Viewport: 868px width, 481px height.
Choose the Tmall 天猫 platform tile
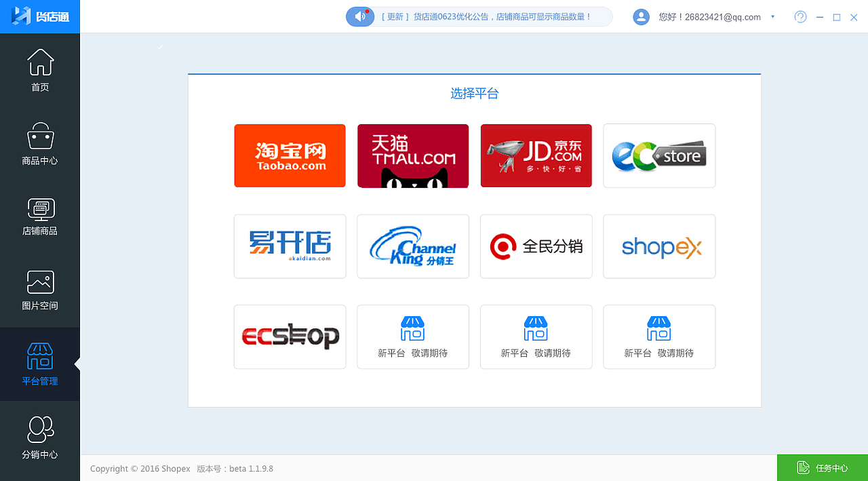(x=413, y=155)
